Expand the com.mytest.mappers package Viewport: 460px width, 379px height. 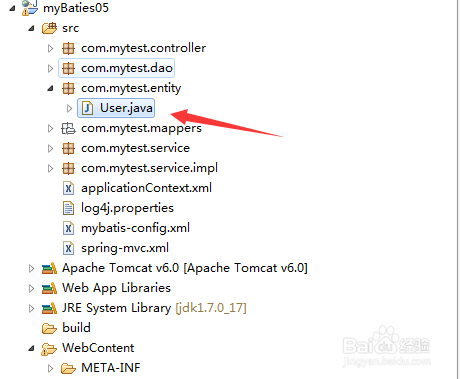(50, 129)
